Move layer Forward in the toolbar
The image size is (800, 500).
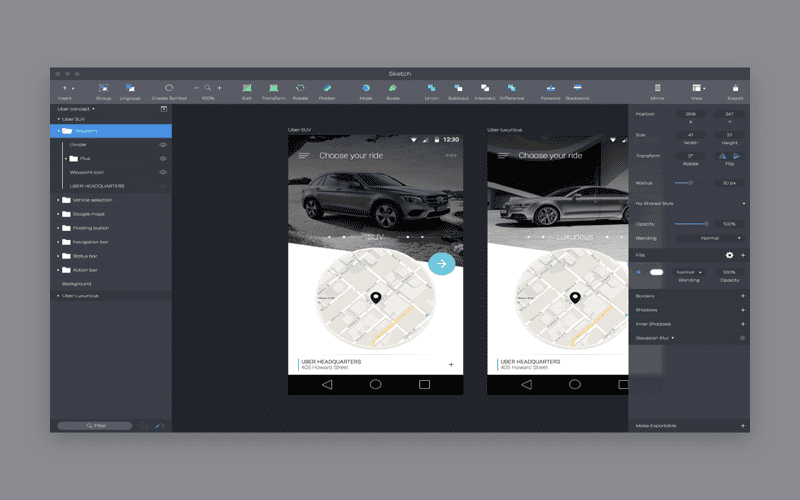550,90
